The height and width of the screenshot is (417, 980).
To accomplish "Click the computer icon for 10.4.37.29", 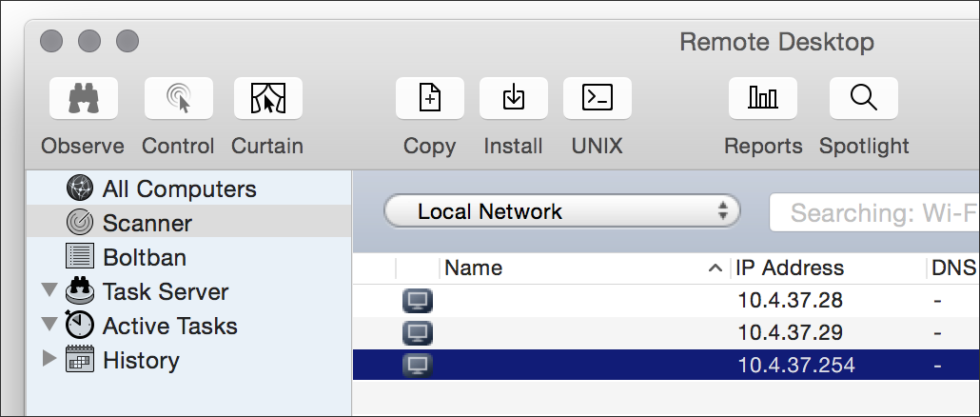I will pos(417,332).
